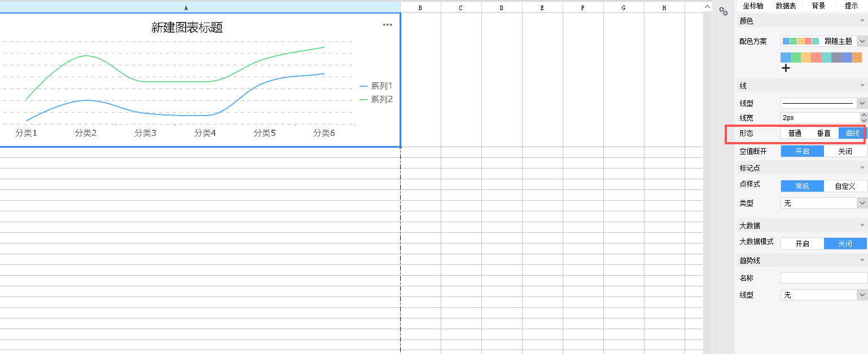Click the 趋势线 名称 input field
The width and height of the screenshot is (868, 354).
click(824, 278)
